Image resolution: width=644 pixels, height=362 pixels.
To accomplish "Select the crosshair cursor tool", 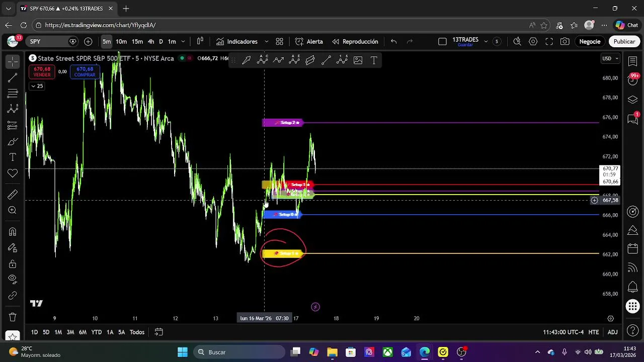I will (13, 61).
